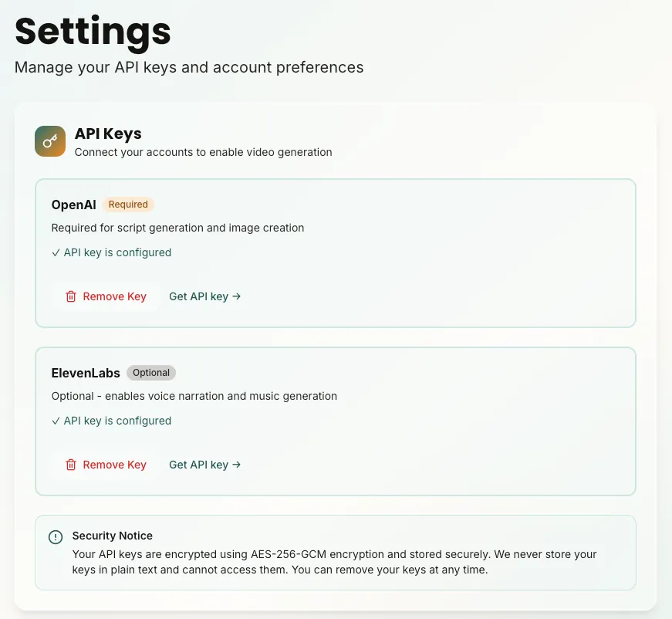This screenshot has width=672, height=619.
Task: Click the trash icon on OpenAI Remove Key
Action: [x=70, y=296]
